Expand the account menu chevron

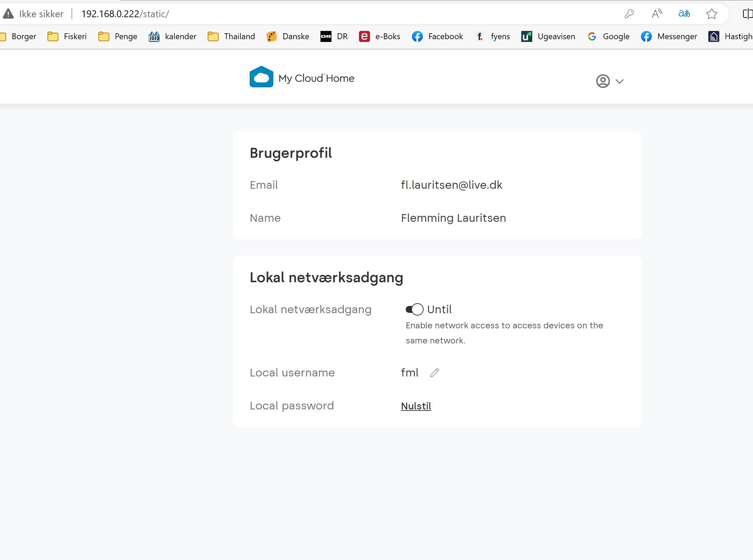(x=620, y=81)
